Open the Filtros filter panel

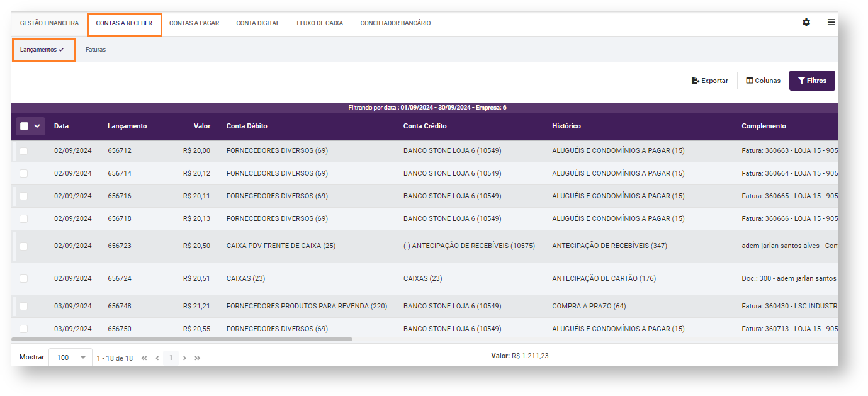[812, 81]
